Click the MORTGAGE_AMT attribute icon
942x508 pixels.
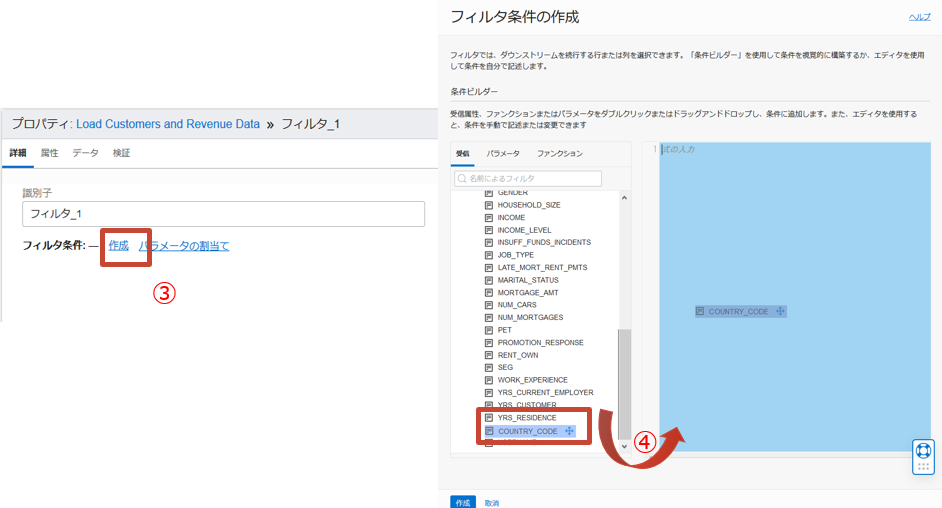pyautogui.click(x=489, y=292)
